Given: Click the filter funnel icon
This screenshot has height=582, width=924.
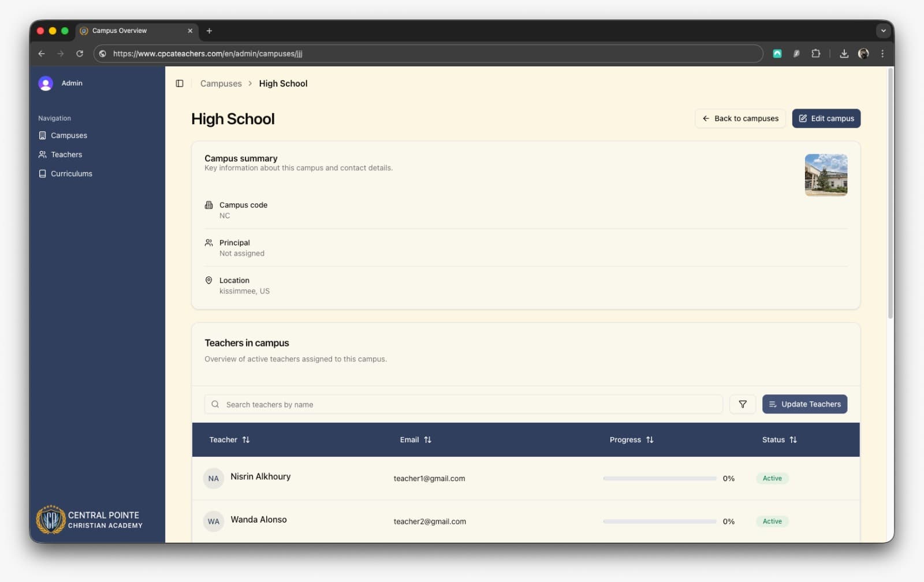Looking at the screenshot, I should coord(742,404).
